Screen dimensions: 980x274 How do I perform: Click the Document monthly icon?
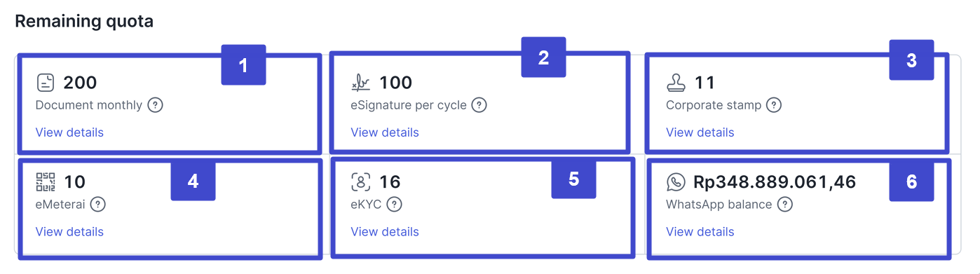[x=46, y=83]
